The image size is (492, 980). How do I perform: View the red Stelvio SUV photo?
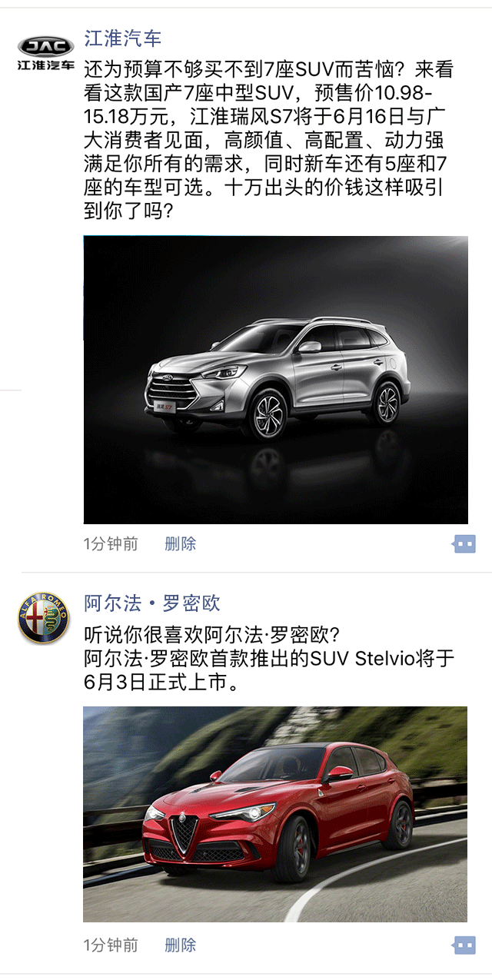tap(275, 814)
